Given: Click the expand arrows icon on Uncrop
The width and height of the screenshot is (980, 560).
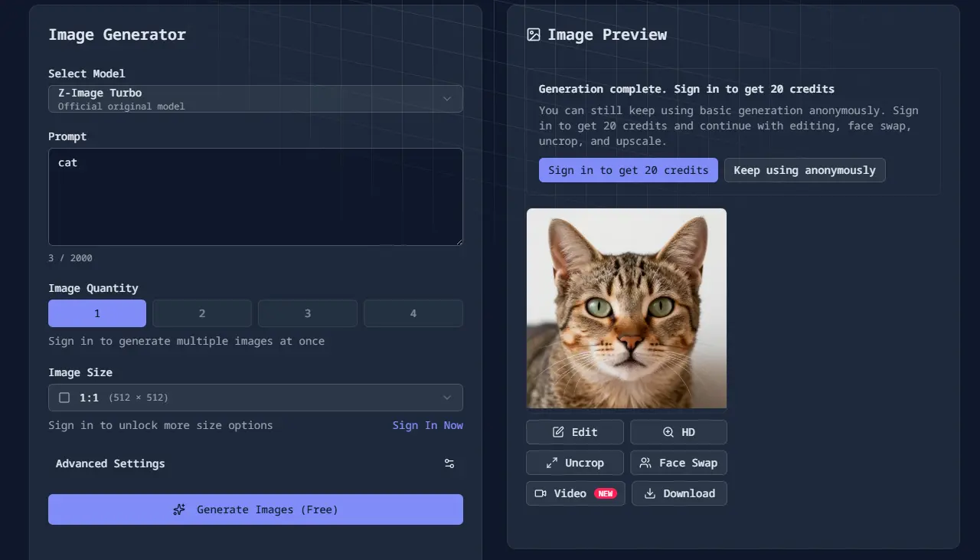Looking at the screenshot, I should (x=551, y=463).
